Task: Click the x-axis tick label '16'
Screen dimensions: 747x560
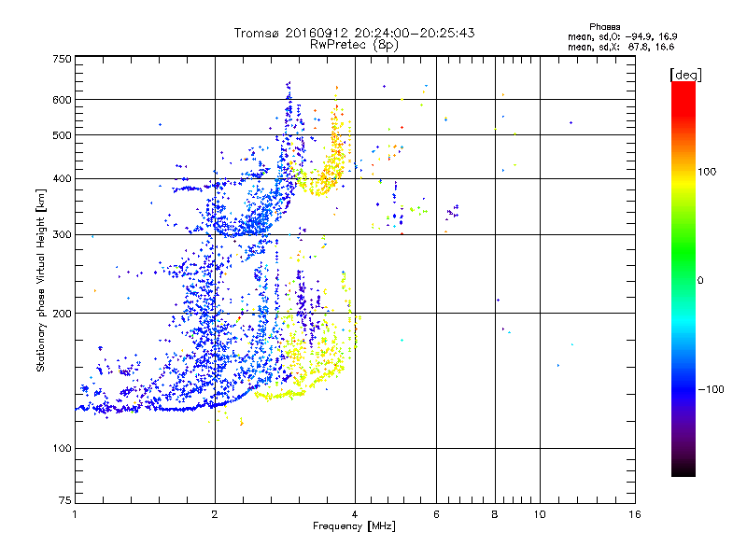Action: pyautogui.click(x=635, y=514)
